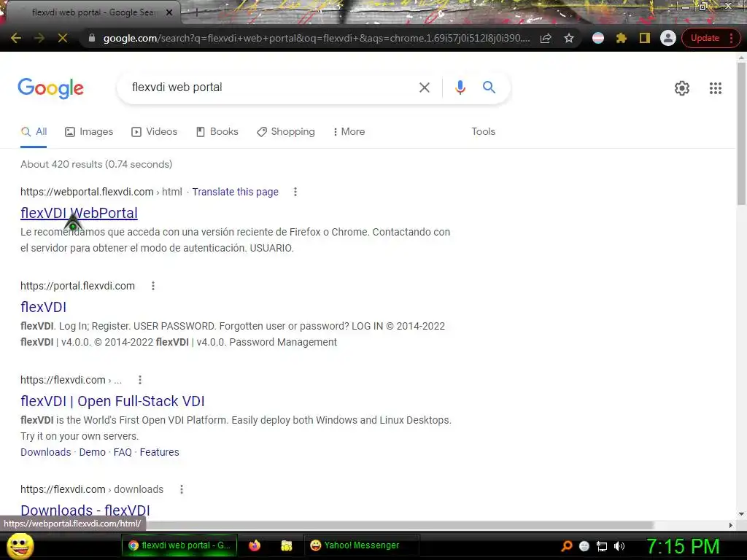Open a new browser tab
This screenshot has width=747, height=560.
point(197,13)
